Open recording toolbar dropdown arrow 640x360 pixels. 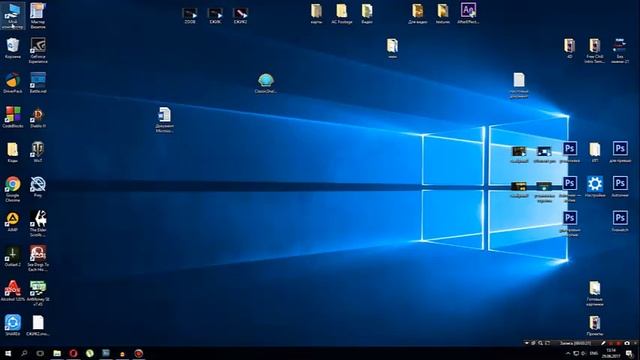(x=527, y=343)
